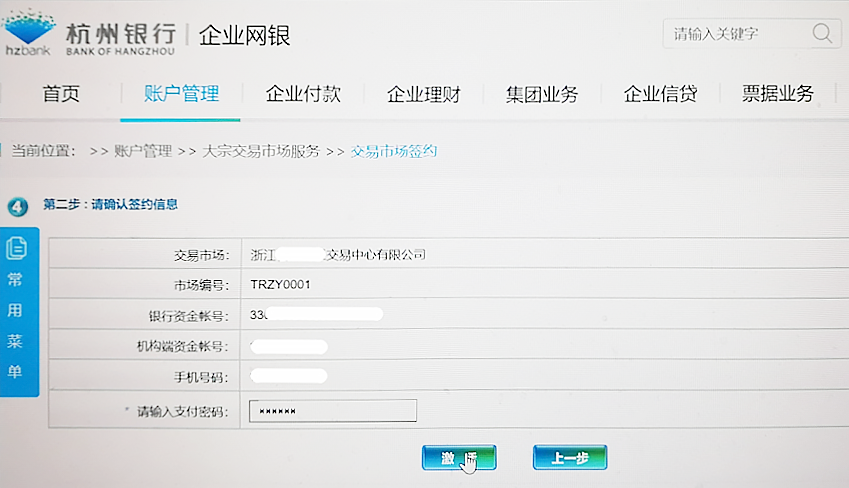The image size is (849, 488).
Task: Click the search magnifier icon
Action: [x=822, y=33]
